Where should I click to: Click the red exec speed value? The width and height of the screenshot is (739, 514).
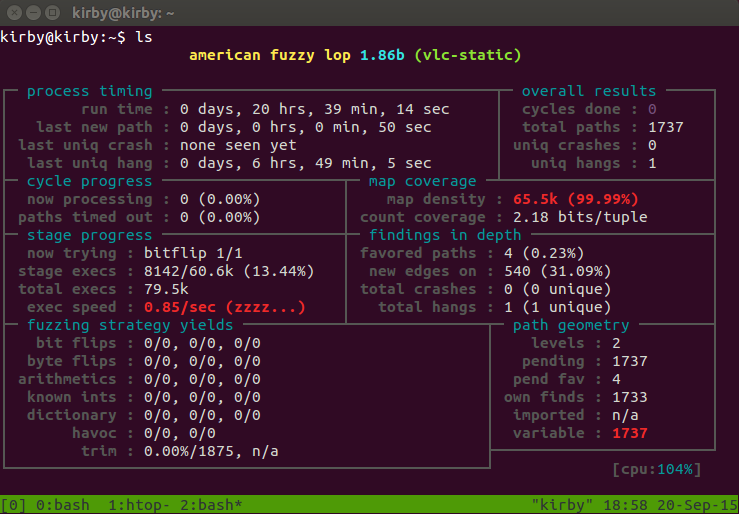tap(224, 307)
